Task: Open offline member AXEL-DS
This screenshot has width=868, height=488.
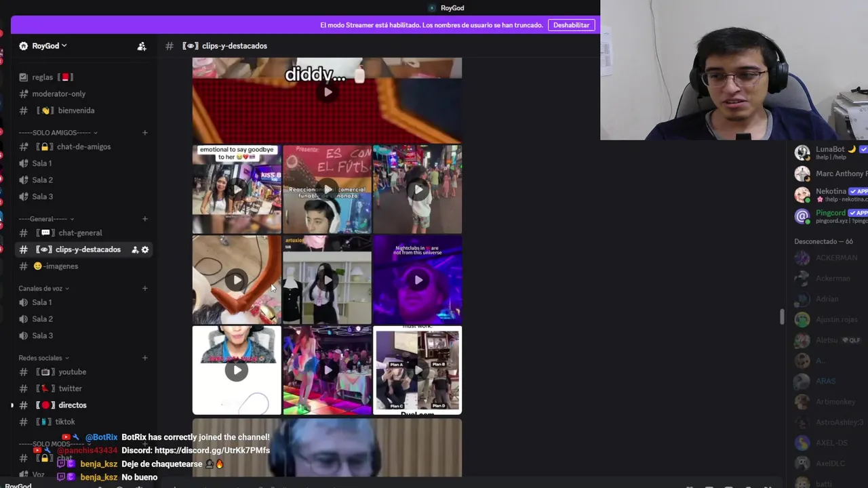Action: click(x=830, y=443)
